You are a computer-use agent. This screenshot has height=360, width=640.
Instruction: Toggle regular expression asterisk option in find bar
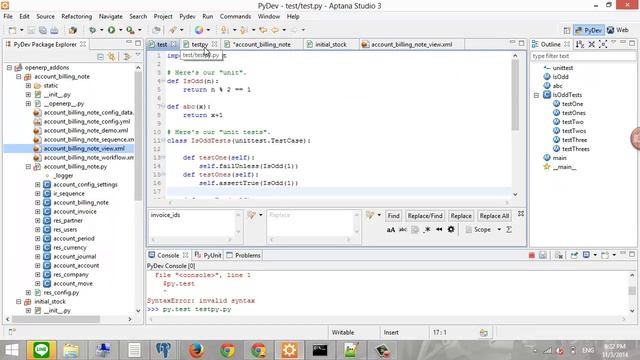(x=427, y=229)
